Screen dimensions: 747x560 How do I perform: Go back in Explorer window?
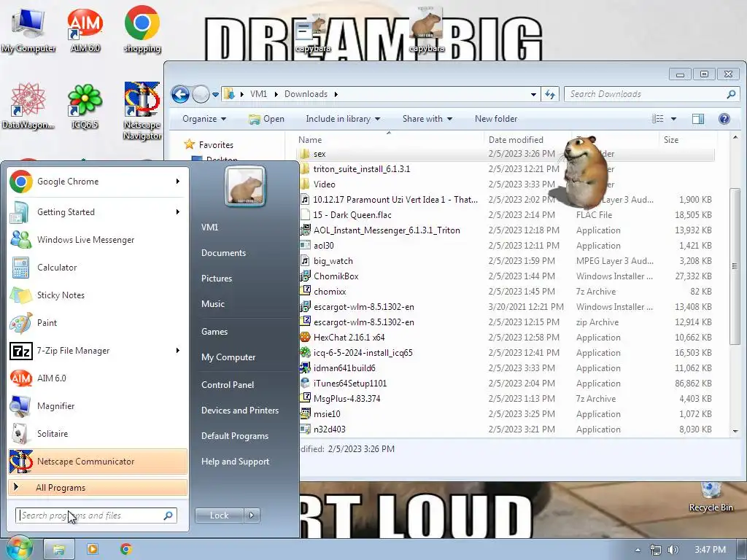coord(181,94)
